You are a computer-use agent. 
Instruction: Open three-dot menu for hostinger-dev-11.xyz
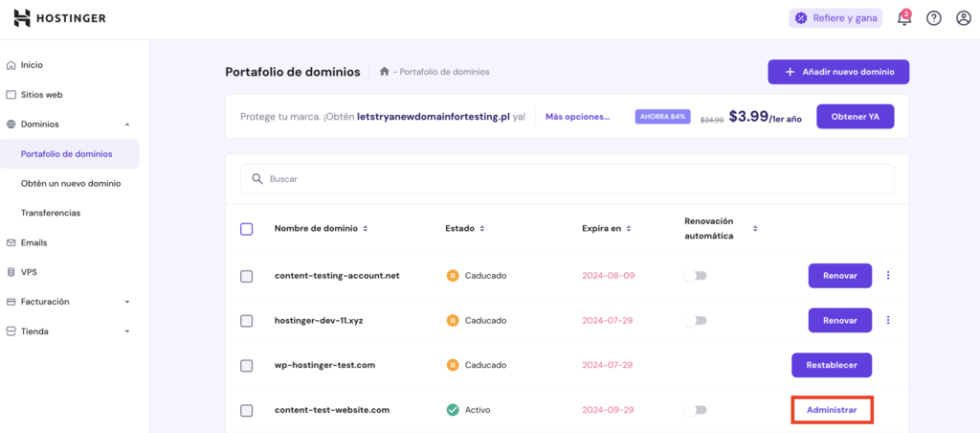click(x=887, y=320)
